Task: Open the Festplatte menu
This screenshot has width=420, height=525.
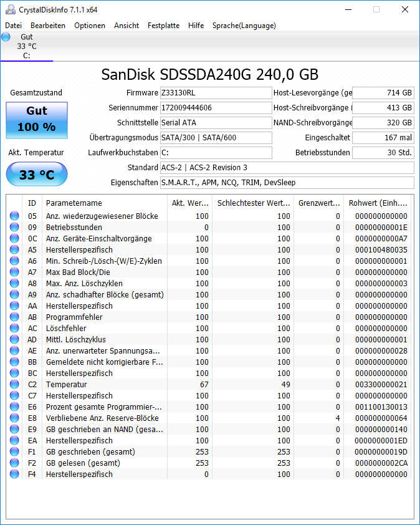Action: pyautogui.click(x=164, y=26)
